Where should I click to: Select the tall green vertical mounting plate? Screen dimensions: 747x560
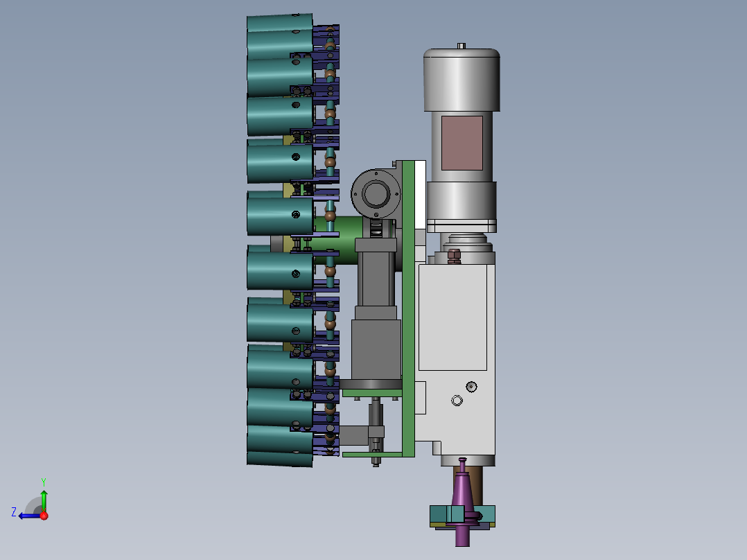point(408,309)
